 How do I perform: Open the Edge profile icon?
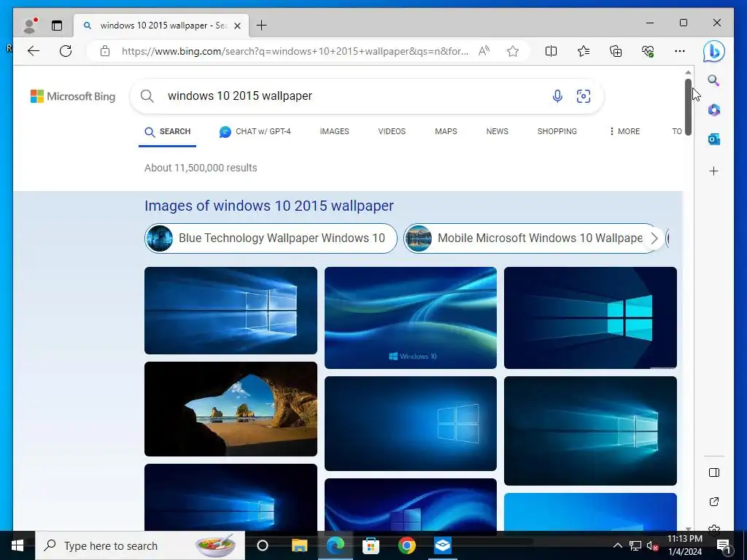pyautogui.click(x=30, y=26)
